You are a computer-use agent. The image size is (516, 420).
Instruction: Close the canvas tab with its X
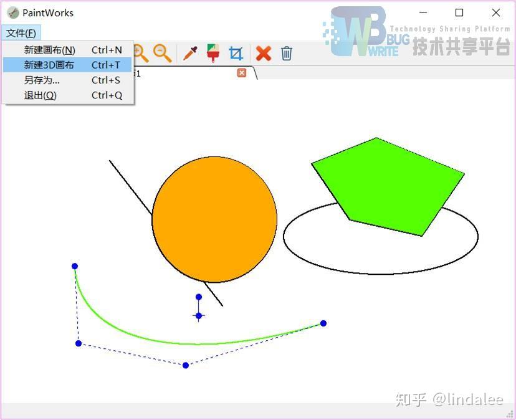[242, 73]
